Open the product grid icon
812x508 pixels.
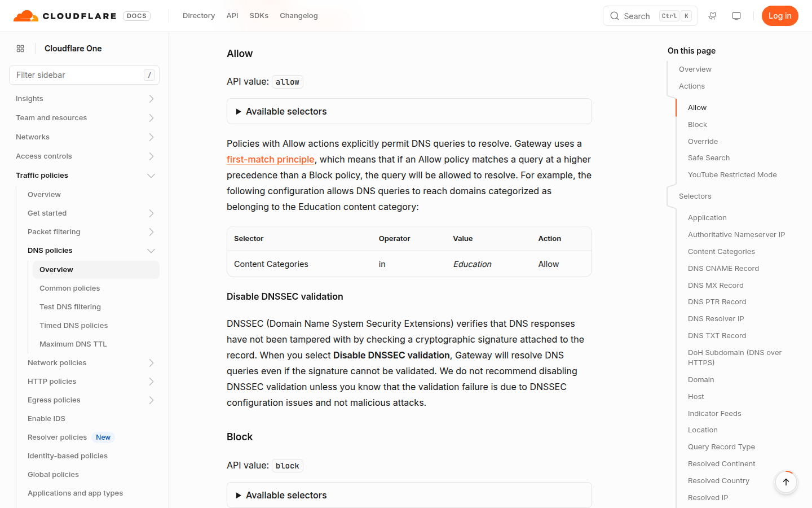pyautogui.click(x=20, y=49)
